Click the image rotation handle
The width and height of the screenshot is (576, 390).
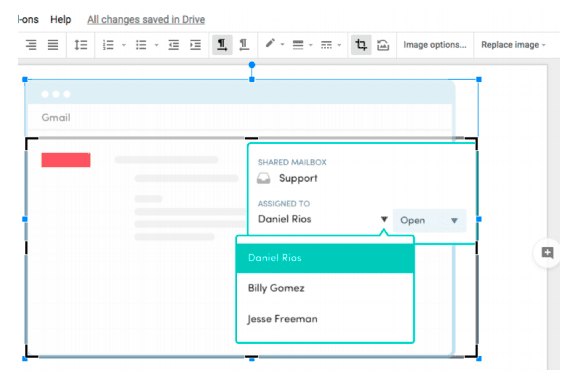(252, 65)
